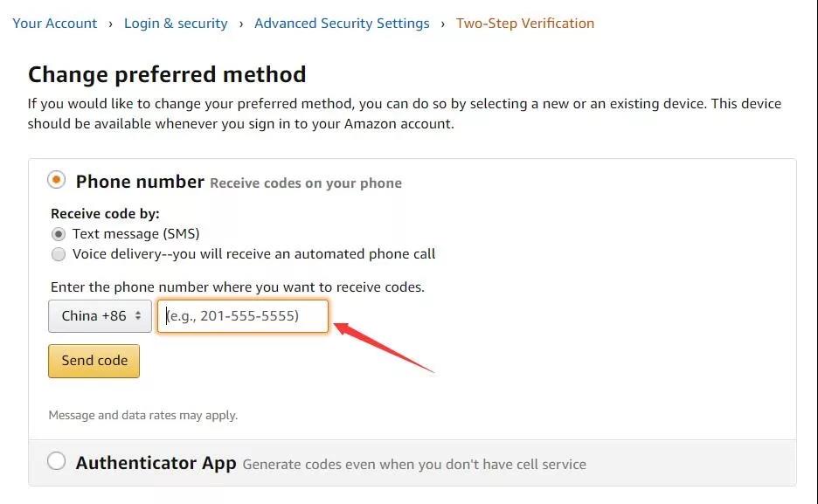The width and height of the screenshot is (818, 504).
Task: Click the chevron after Your Account breadcrumb
Action: coord(111,24)
